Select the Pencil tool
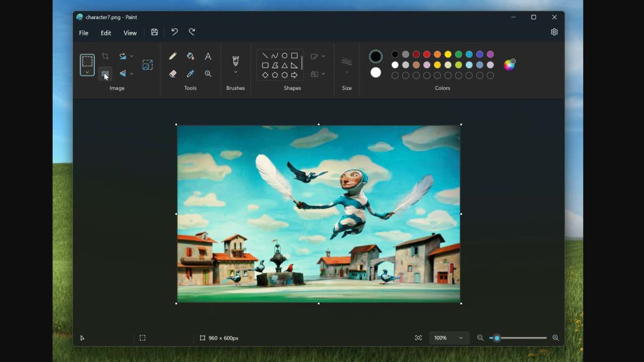Screen dimensions: 644x362 173,56
